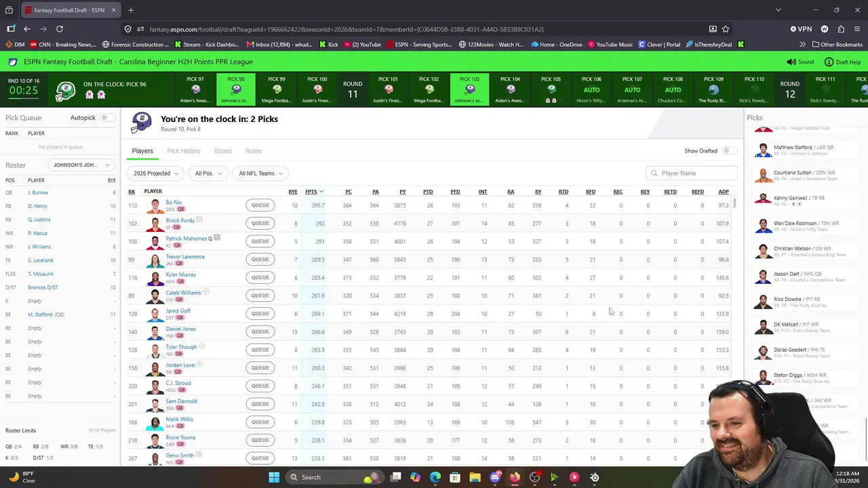868x488 pixels.
Task: Open the Windows Start menu
Action: tap(274, 477)
